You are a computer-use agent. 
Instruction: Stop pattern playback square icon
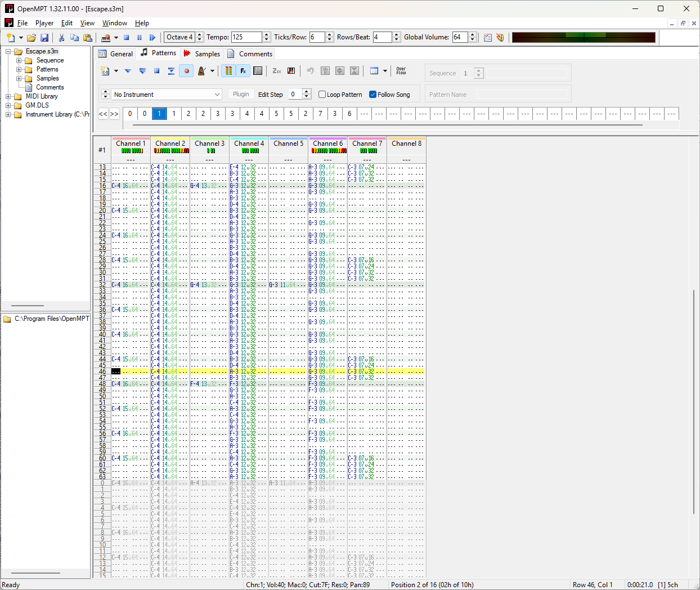[157, 71]
